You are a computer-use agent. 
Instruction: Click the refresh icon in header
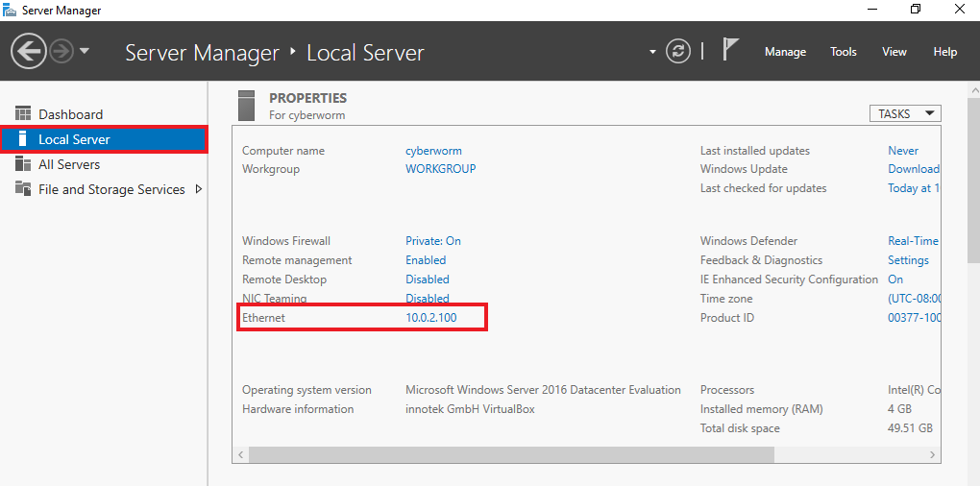coord(678,51)
